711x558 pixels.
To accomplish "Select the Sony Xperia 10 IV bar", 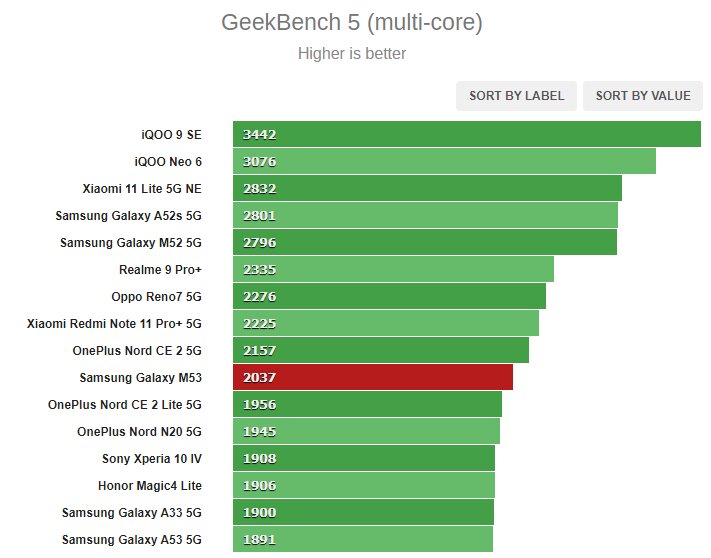I will tap(364, 458).
